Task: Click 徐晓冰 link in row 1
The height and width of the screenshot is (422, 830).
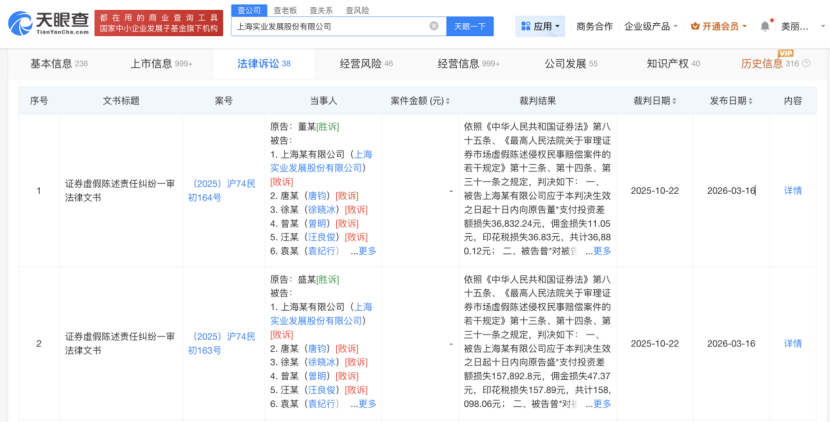Action: (322, 209)
